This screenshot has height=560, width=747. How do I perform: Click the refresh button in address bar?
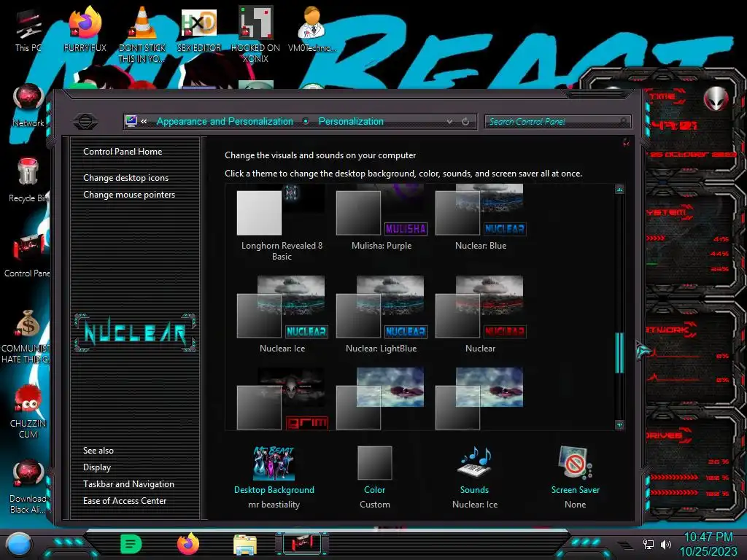point(465,122)
